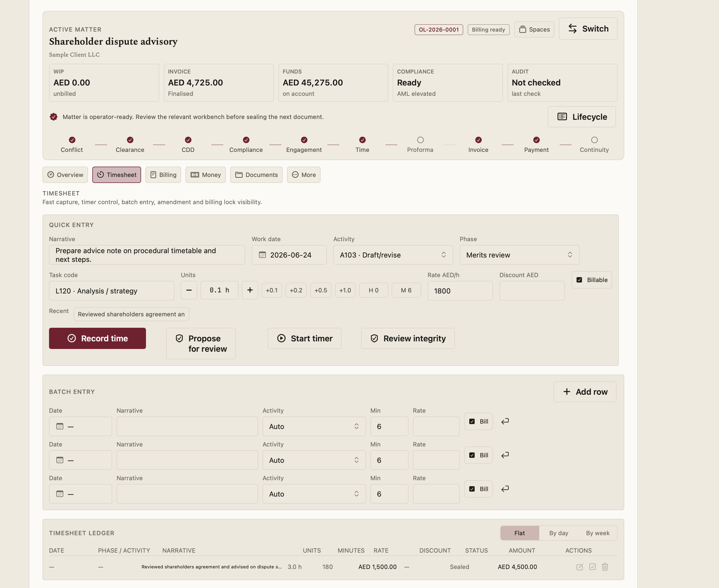
Task: Submit second batch row with return icon
Action: (505, 455)
